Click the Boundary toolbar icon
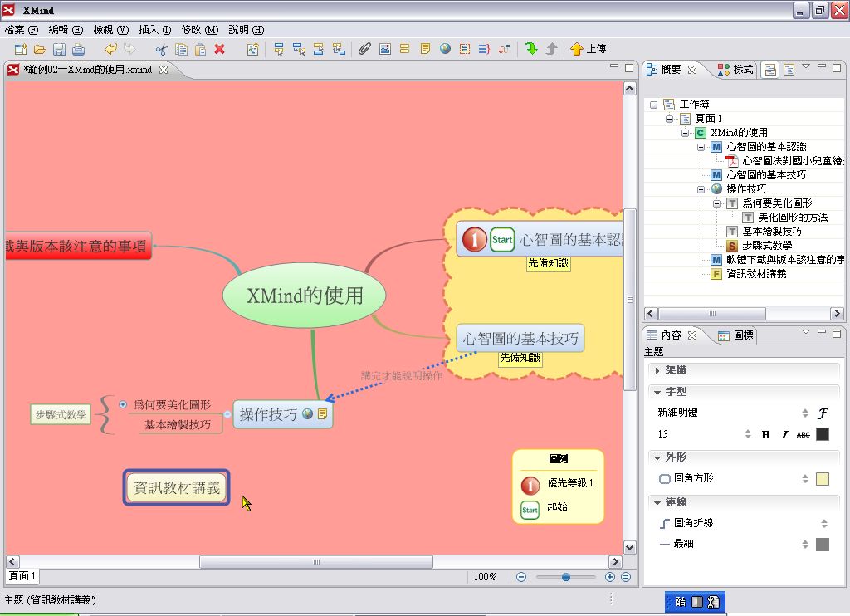 (465, 49)
